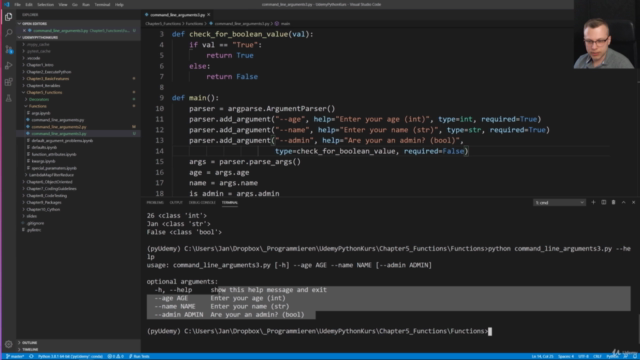The image size is (640, 360).
Task: Collapse the Functions subfolder
Action: (38, 106)
